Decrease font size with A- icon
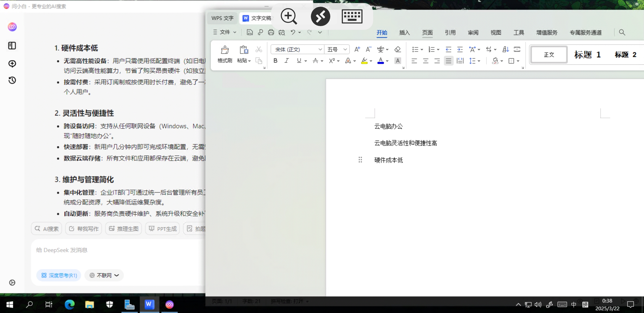The height and width of the screenshot is (313, 644). pyautogui.click(x=368, y=49)
